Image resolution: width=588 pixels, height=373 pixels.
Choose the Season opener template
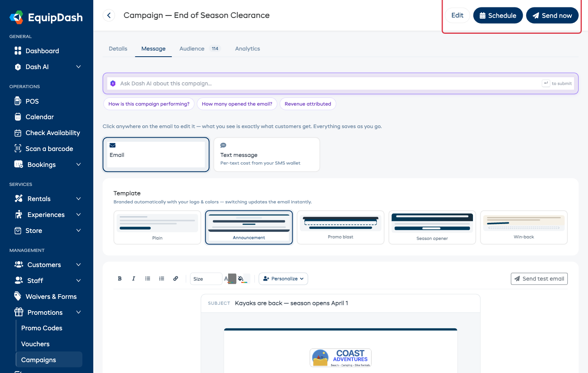click(x=432, y=227)
